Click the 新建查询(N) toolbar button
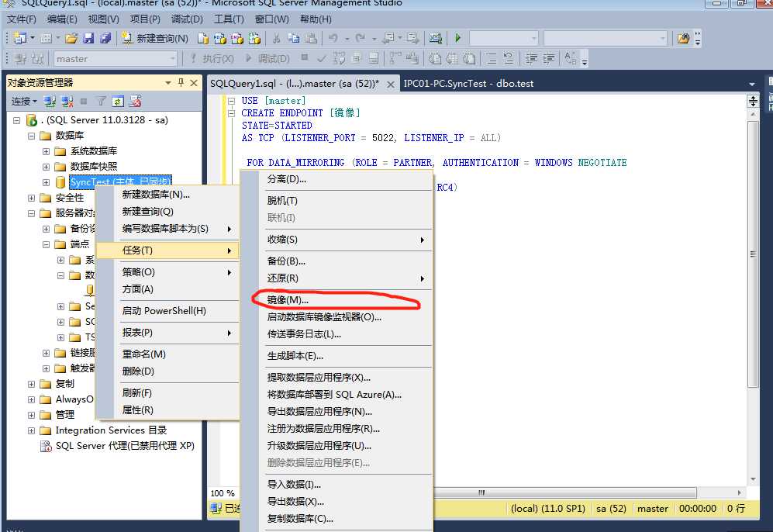773x532 pixels. (x=155, y=38)
